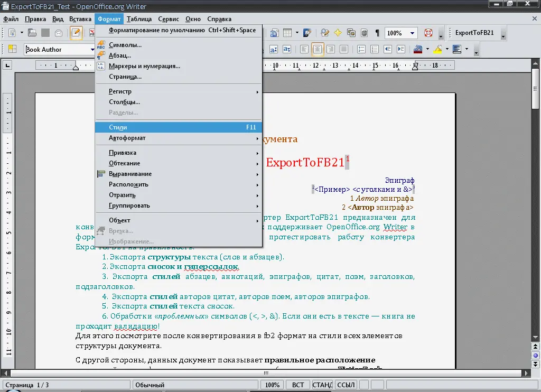Click the justify alignment icon
The image size is (541, 392).
click(344, 49)
